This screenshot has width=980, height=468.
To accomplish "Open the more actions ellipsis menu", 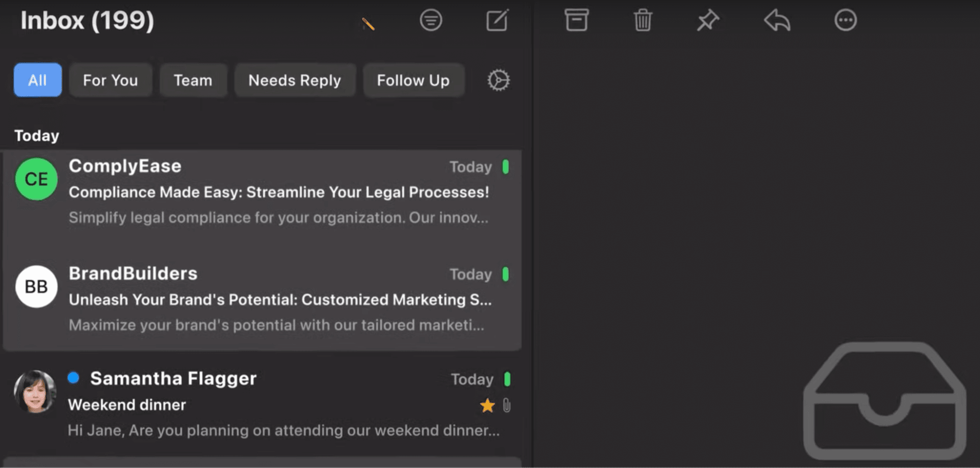I will (845, 21).
